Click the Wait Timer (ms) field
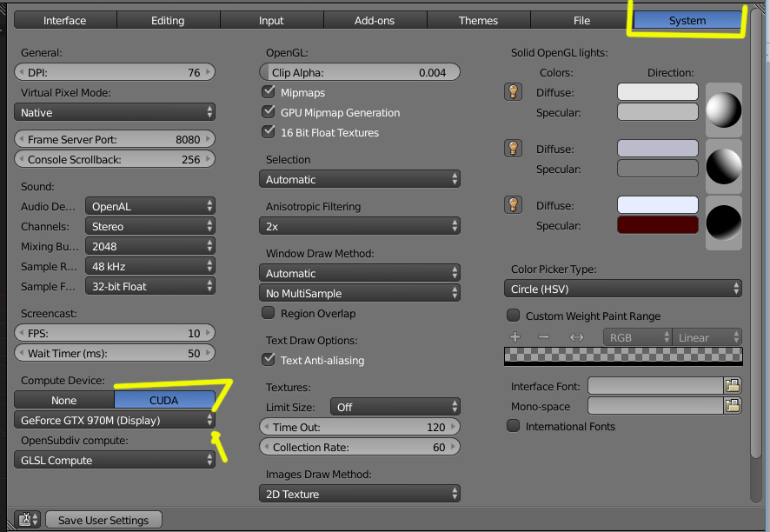The image size is (770, 532). coord(115,353)
